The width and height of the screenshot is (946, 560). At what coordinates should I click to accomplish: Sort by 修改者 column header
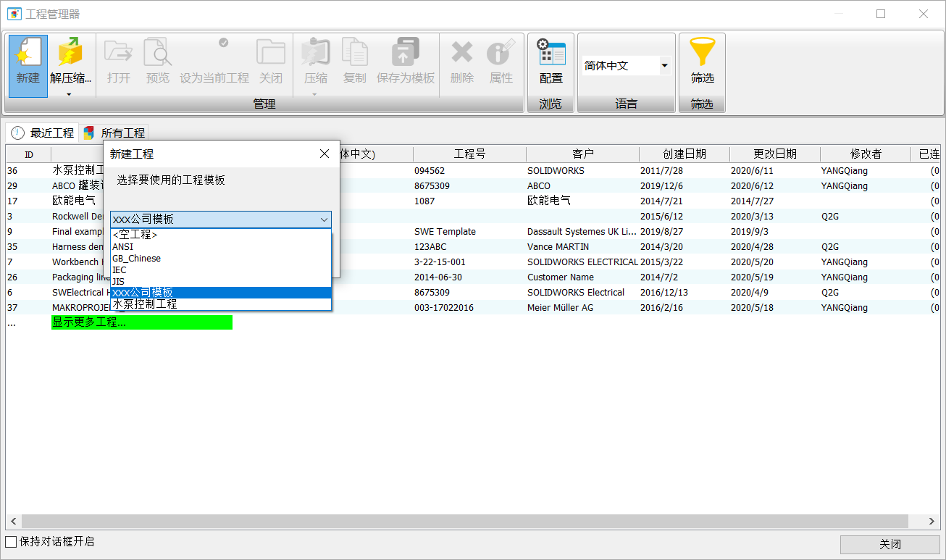(x=866, y=154)
